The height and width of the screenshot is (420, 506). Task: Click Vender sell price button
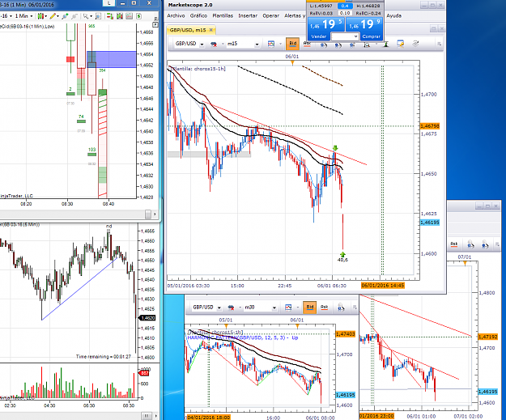326,28
